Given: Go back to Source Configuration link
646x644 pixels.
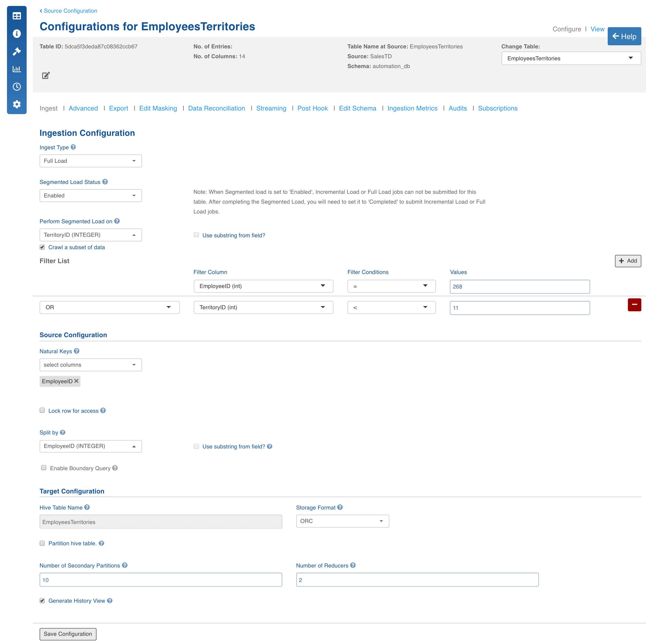Looking at the screenshot, I should [69, 11].
